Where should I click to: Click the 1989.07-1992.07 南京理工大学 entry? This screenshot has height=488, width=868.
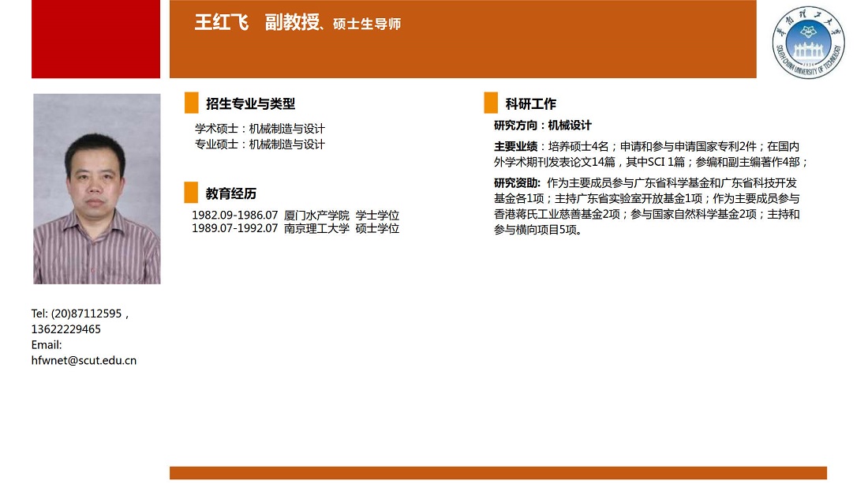[x=295, y=229]
